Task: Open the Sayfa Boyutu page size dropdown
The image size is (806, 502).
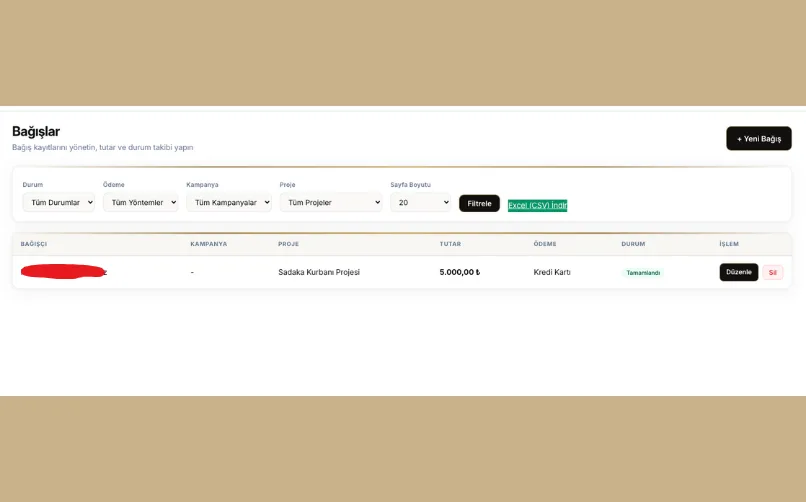Action: [420, 203]
